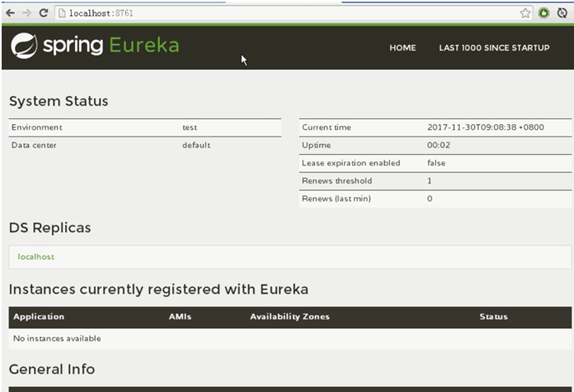Click the Renews (last min) label
The height and width of the screenshot is (392, 574).
[336, 199]
